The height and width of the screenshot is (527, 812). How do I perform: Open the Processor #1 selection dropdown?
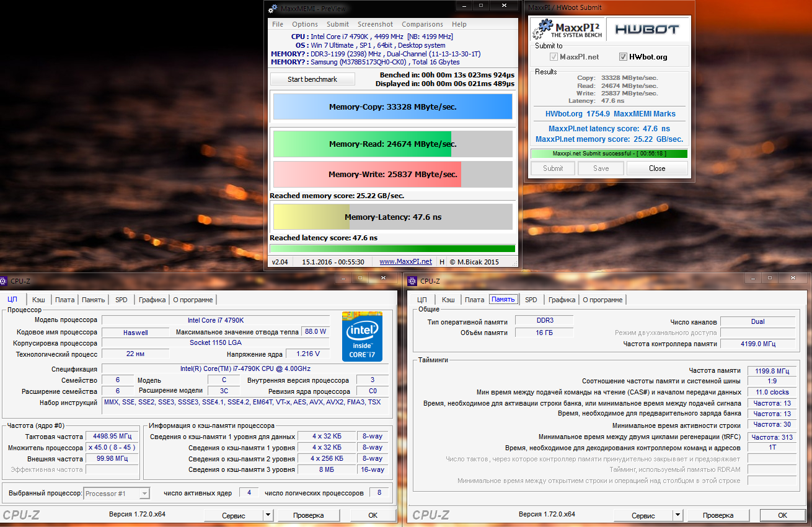117,494
